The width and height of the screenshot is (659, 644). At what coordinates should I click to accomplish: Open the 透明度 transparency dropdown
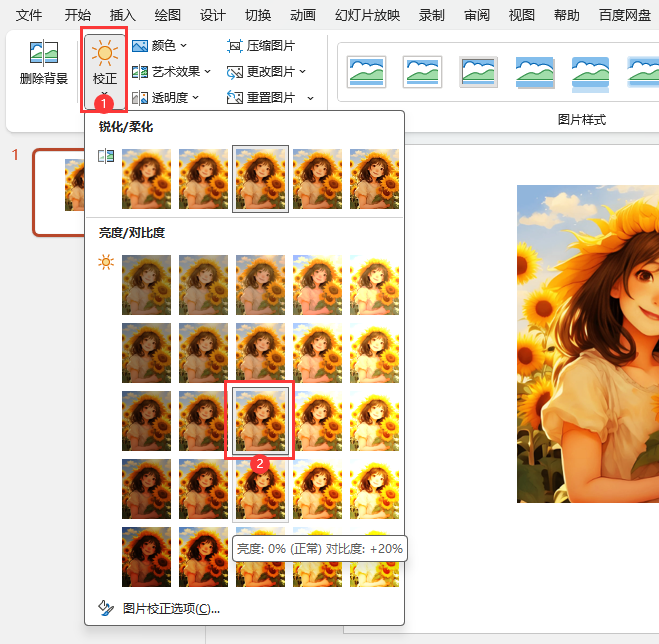(x=165, y=98)
